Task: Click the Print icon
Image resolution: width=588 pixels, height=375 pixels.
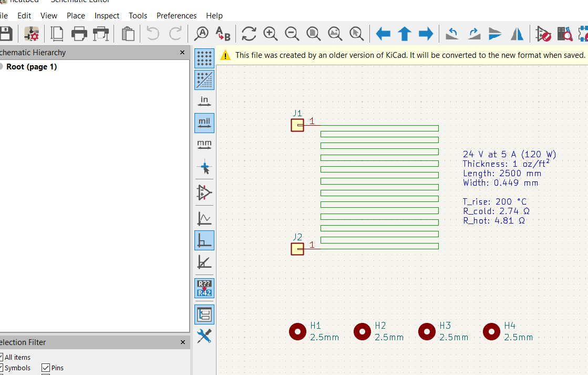Action: click(79, 34)
